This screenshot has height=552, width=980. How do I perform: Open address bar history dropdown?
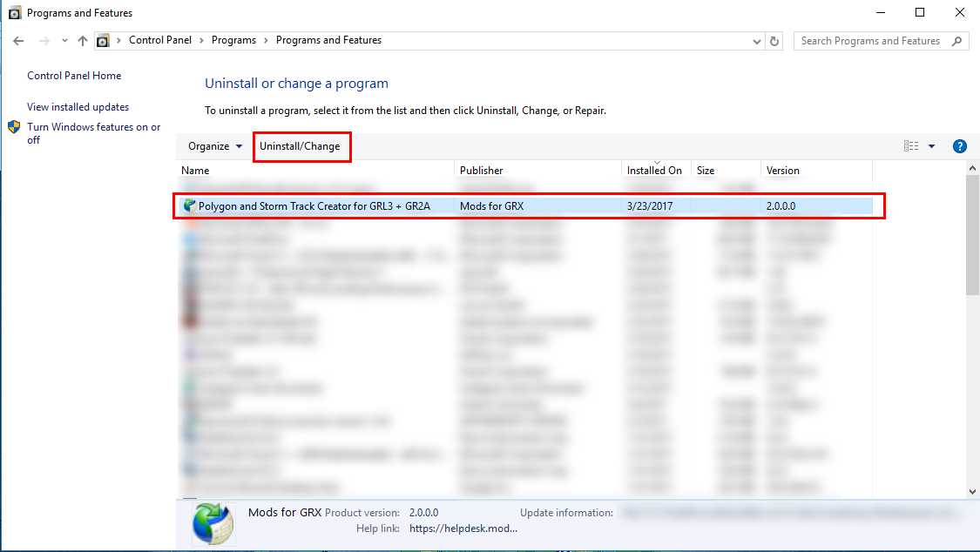756,41
